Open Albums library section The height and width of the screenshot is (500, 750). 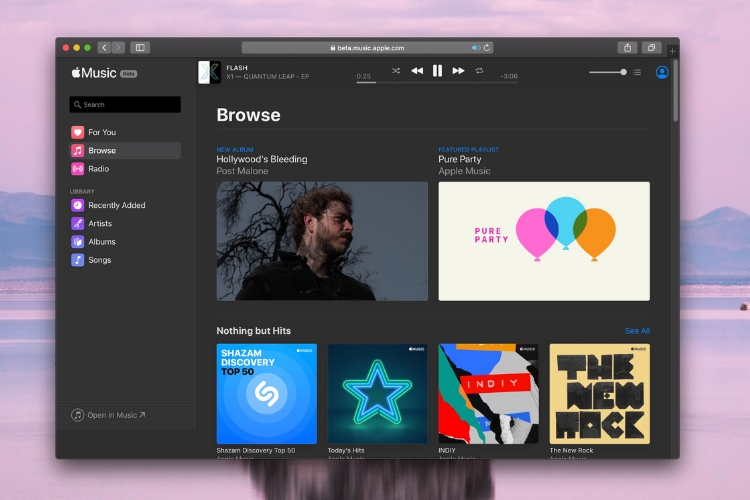pos(125,242)
